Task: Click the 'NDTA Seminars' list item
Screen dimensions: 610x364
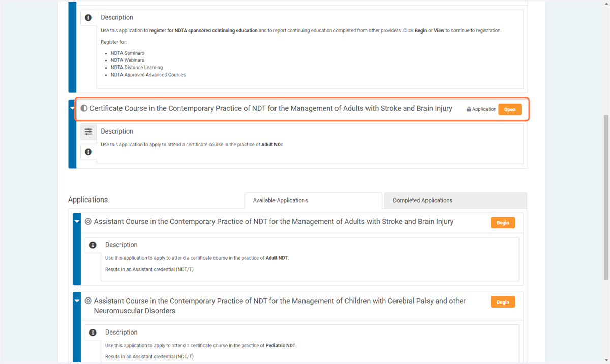Action: pyautogui.click(x=128, y=53)
